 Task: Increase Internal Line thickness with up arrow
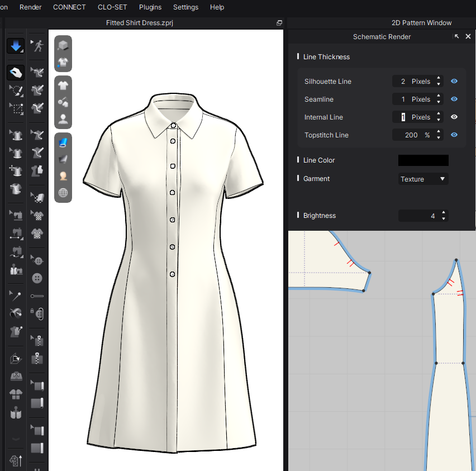coord(439,114)
